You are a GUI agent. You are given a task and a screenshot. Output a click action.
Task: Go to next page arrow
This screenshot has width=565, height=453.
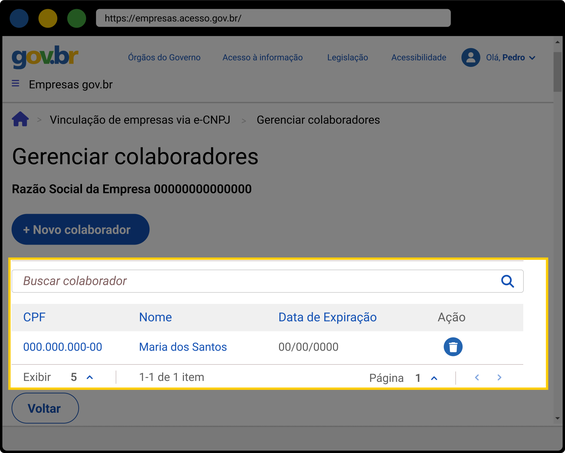pyautogui.click(x=499, y=377)
